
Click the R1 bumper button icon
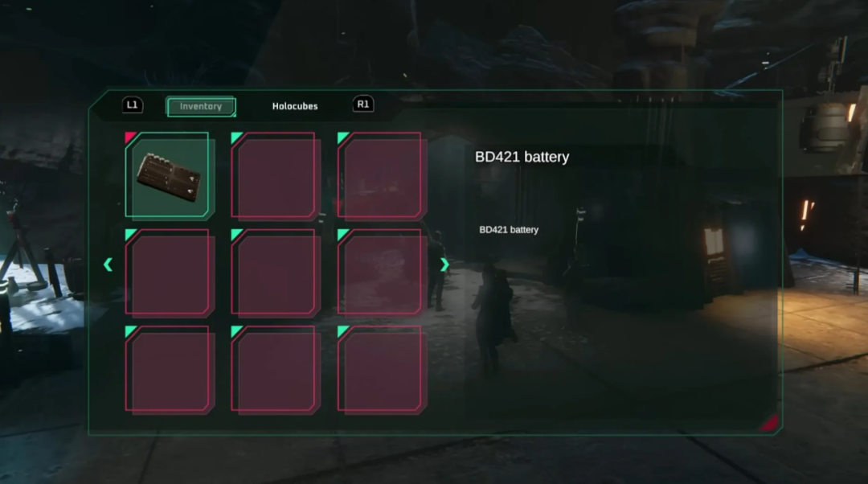pos(363,104)
